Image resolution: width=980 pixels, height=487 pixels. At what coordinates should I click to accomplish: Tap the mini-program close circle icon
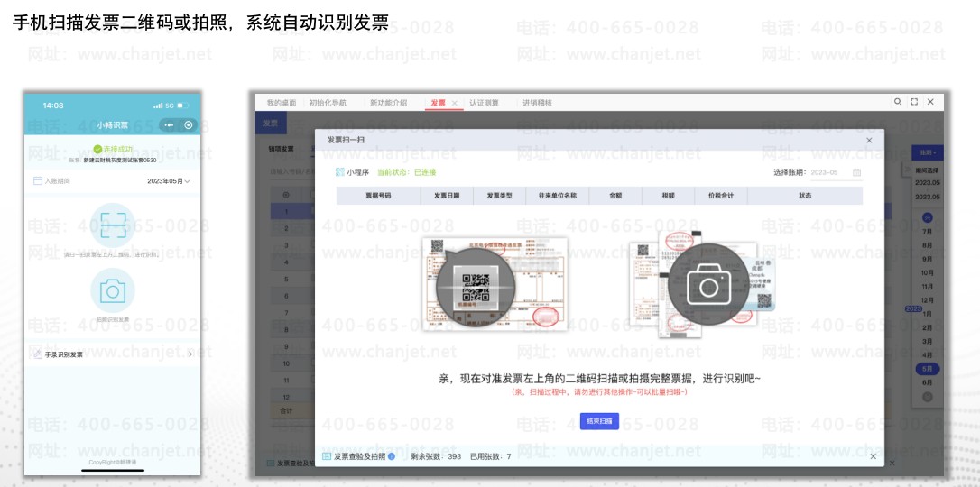(189, 124)
